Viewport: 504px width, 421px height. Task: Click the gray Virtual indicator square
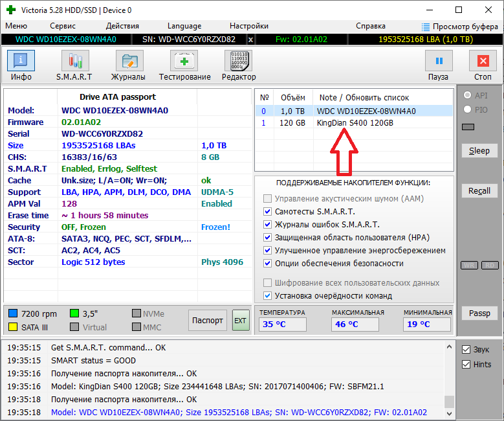coord(74,327)
